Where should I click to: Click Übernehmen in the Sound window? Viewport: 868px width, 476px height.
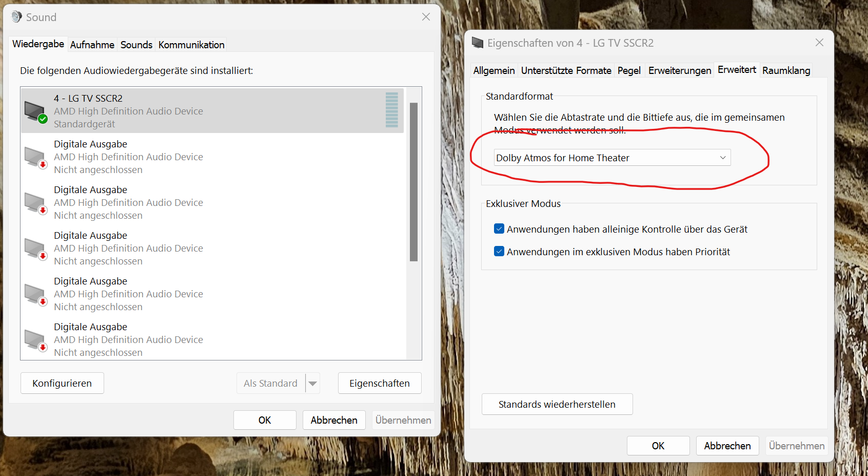(x=403, y=420)
